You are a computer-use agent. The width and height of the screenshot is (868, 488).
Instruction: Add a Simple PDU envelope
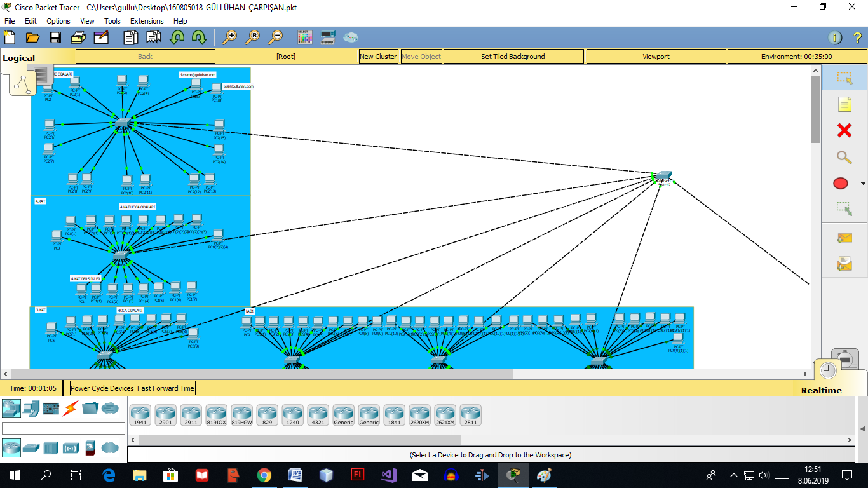[844, 238]
